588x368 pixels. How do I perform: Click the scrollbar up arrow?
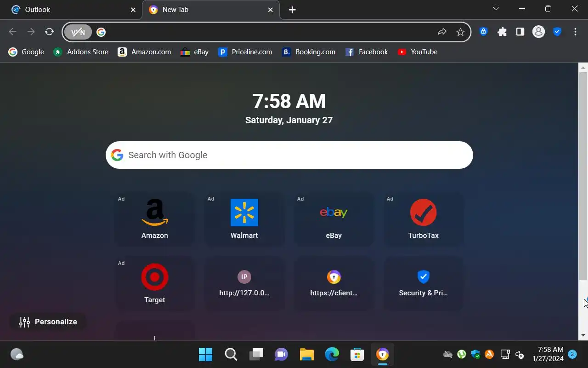583,67
